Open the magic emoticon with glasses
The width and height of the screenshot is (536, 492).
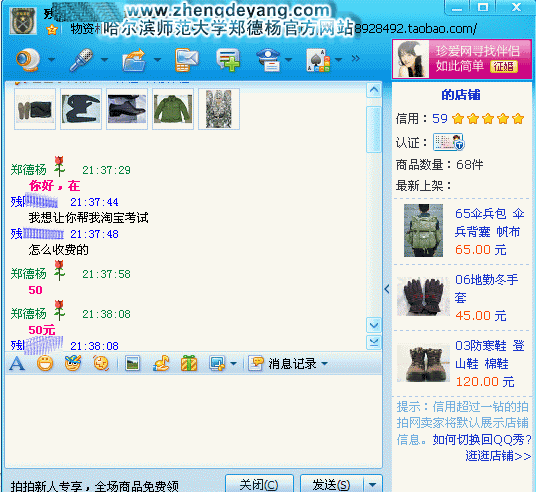[73, 363]
